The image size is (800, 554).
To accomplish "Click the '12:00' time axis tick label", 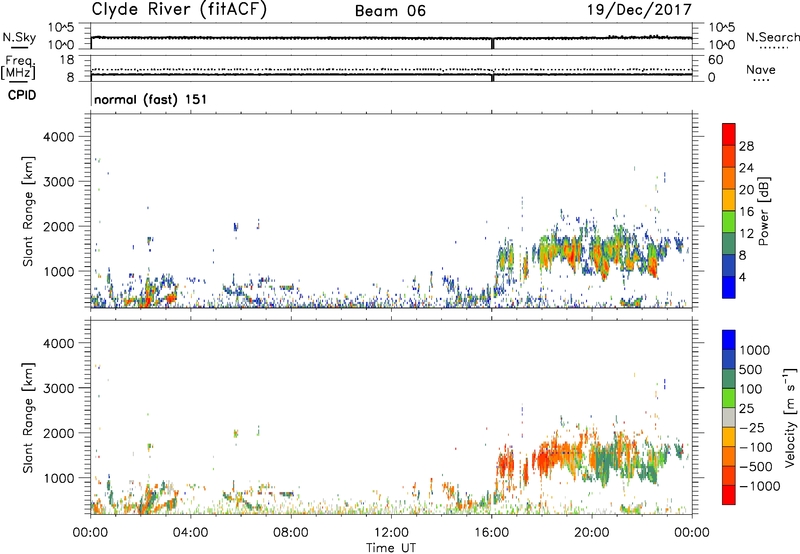I will [391, 533].
